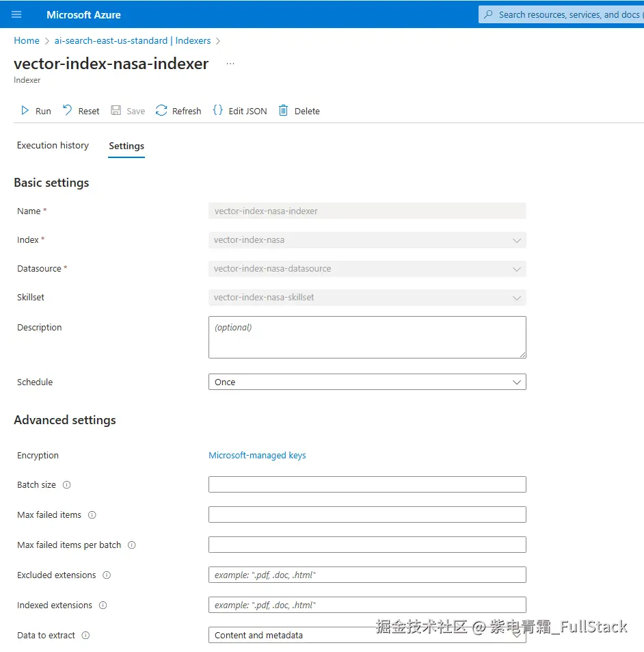The height and width of the screenshot is (652, 644).
Task: Click the Indexed extensions input field
Action: coord(367,605)
